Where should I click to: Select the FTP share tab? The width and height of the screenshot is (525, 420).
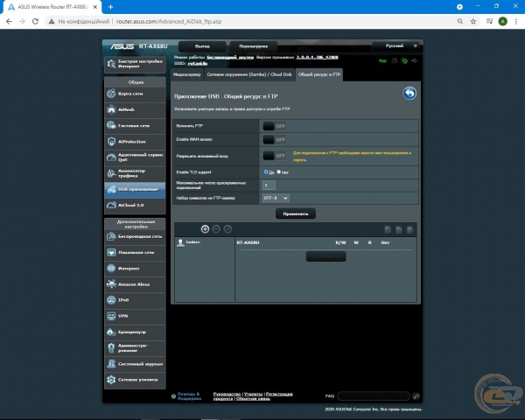click(x=319, y=74)
